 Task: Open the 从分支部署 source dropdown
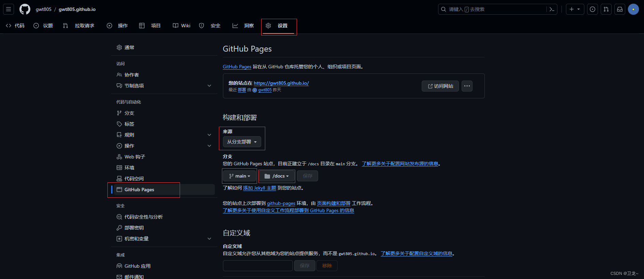click(x=242, y=142)
